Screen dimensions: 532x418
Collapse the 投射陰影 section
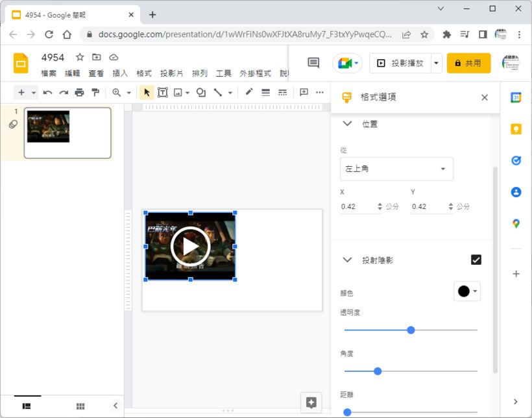(x=347, y=260)
